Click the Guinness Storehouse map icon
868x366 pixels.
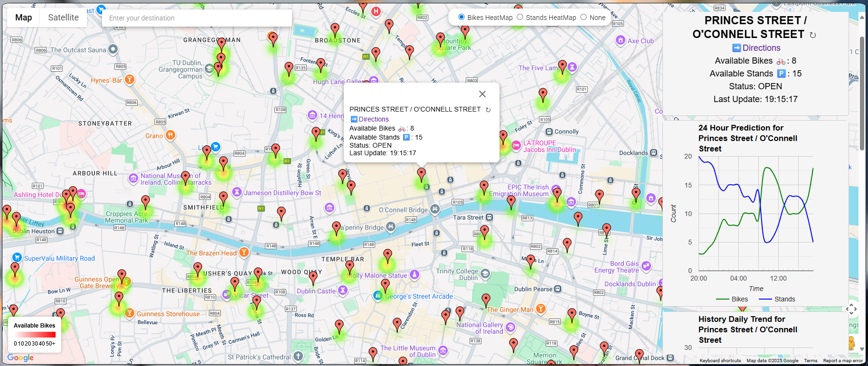129,313
